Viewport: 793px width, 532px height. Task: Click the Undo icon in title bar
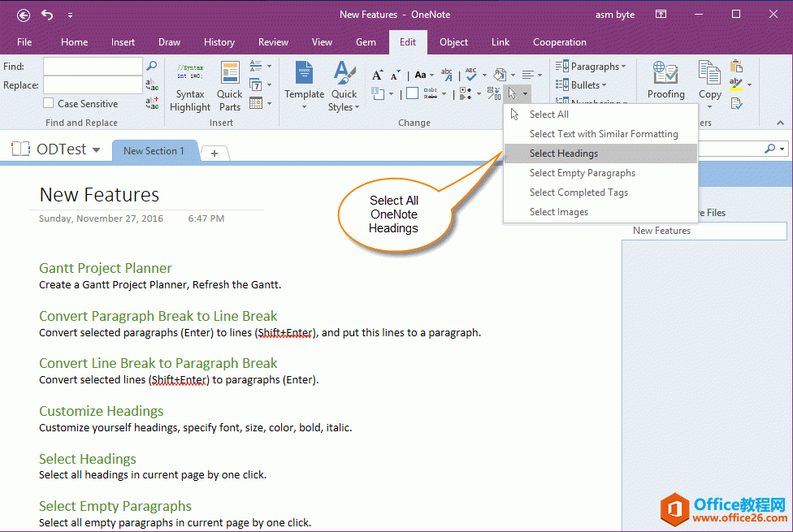[x=47, y=15]
